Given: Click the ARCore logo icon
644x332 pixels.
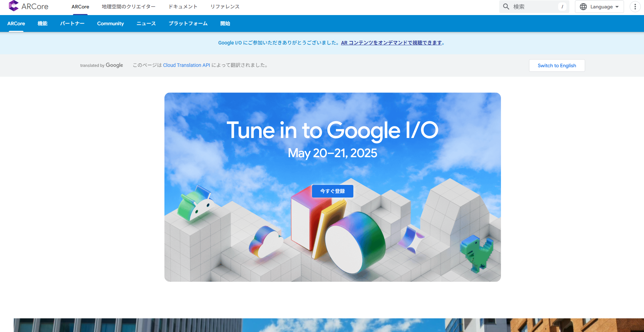Looking at the screenshot, I should coord(13,6).
